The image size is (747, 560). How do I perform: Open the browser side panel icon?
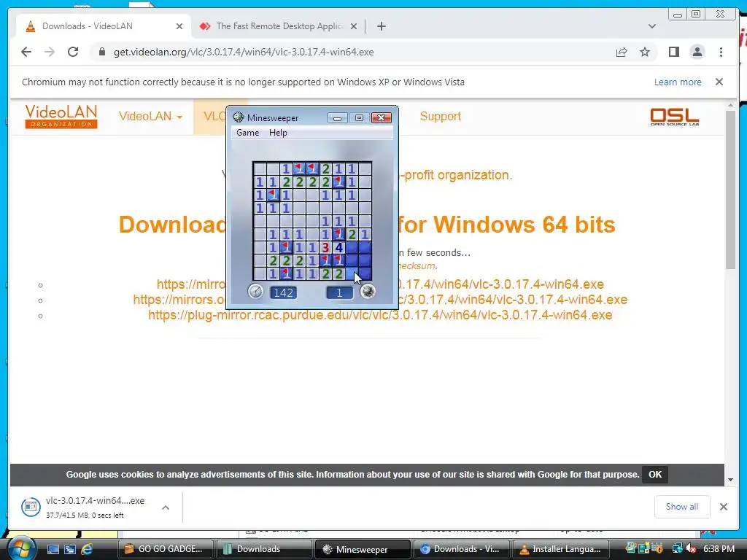(673, 52)
